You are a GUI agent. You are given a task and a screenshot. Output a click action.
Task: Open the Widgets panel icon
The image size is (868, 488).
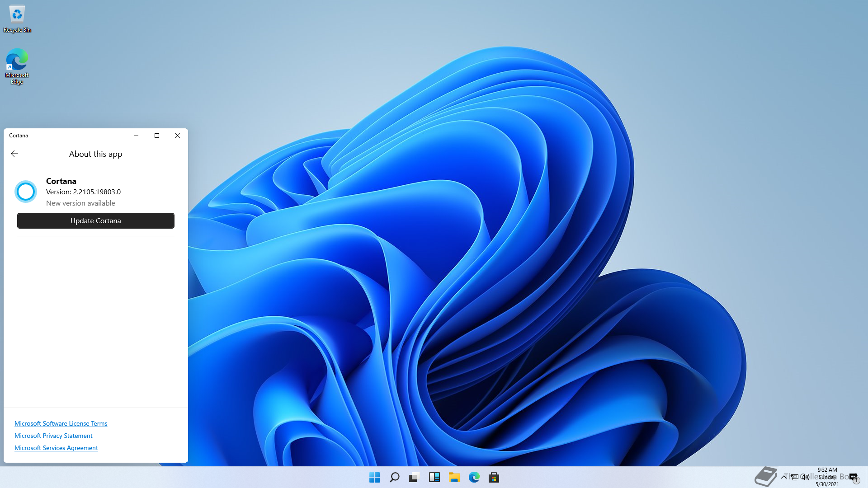tap(434, 477)
